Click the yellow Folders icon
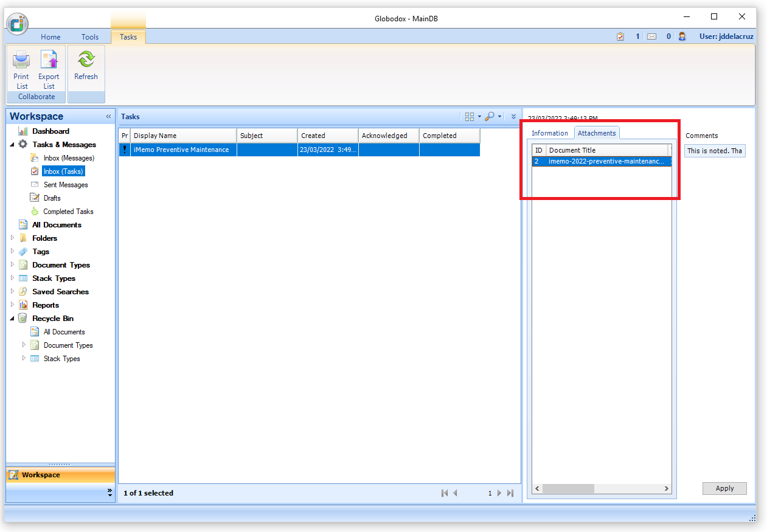 (x=23, y=238)
